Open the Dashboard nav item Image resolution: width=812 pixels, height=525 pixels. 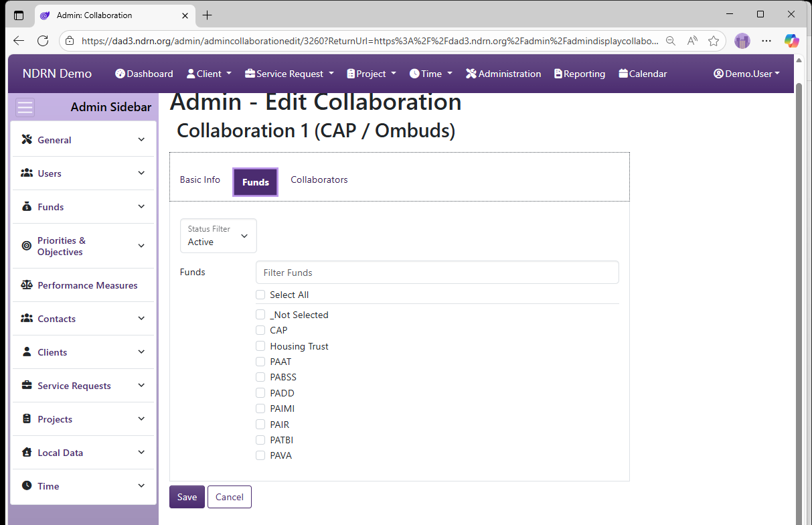point(144,74)
